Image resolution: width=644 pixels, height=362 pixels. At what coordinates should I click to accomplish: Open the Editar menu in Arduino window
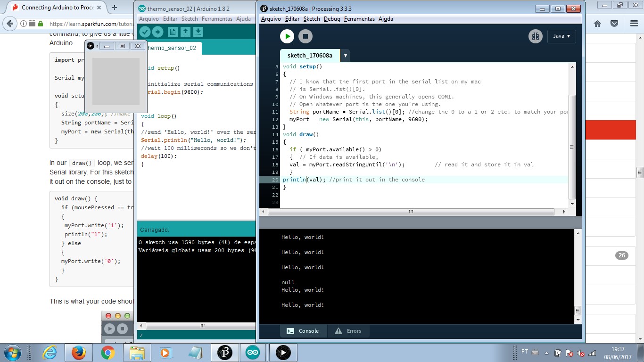click(170, 19)
